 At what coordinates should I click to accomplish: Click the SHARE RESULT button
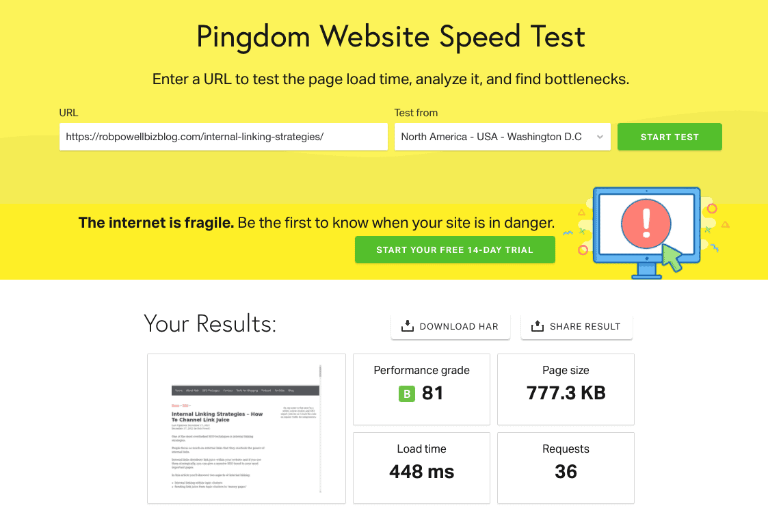[577, 326]
